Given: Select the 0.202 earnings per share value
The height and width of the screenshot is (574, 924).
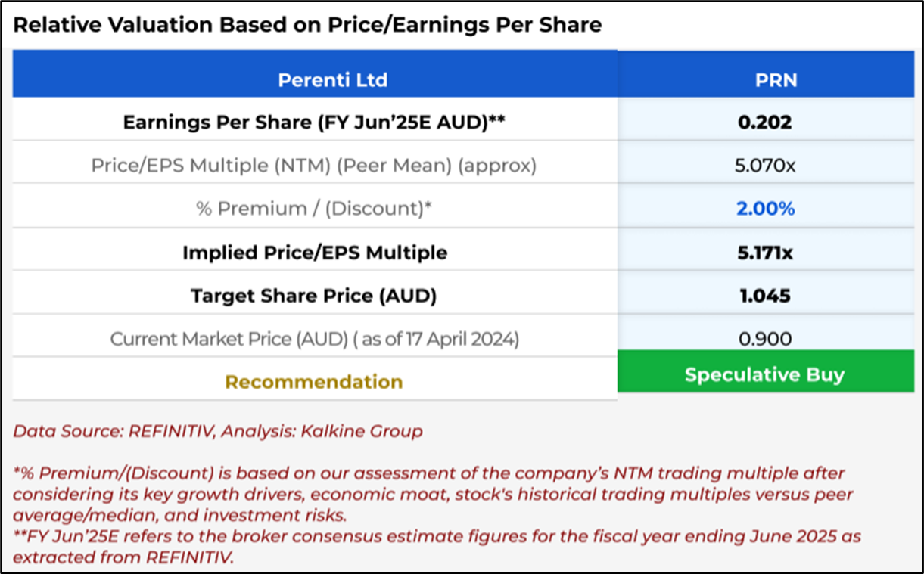Looking at the screenshot, I should click(x=765, y=122).
